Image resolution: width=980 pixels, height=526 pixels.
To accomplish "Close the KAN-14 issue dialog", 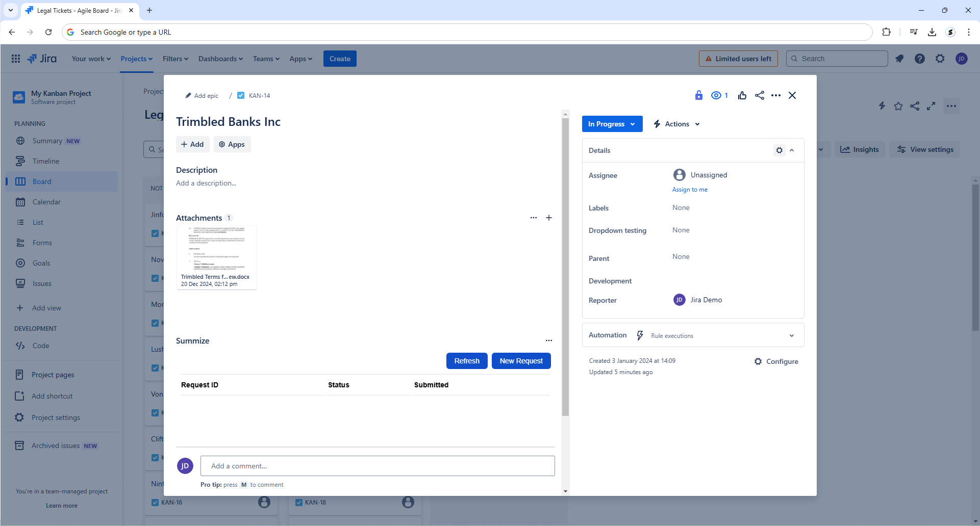I will (792, 95).
